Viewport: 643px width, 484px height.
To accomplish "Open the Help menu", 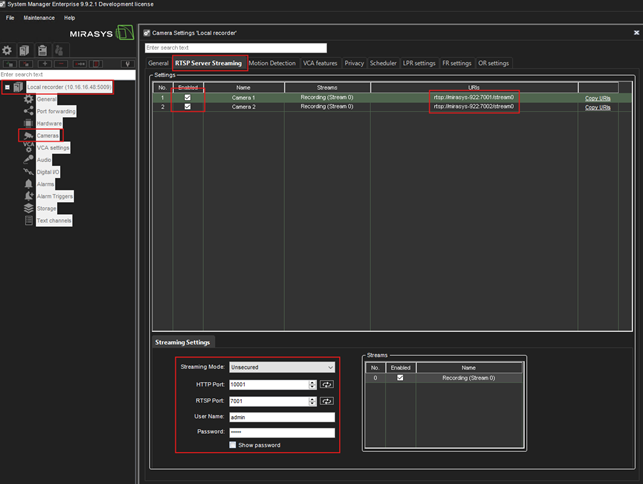I will pos(69,18).
